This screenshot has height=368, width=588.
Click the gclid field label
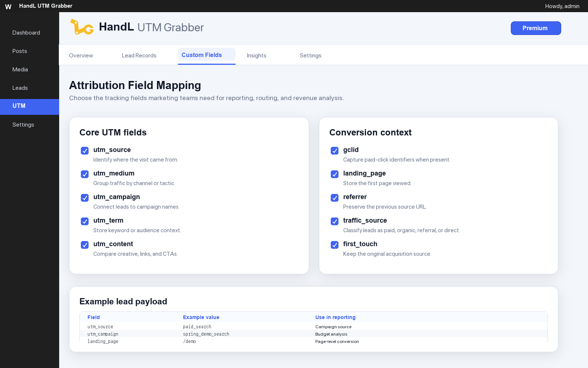coord(351,150)
